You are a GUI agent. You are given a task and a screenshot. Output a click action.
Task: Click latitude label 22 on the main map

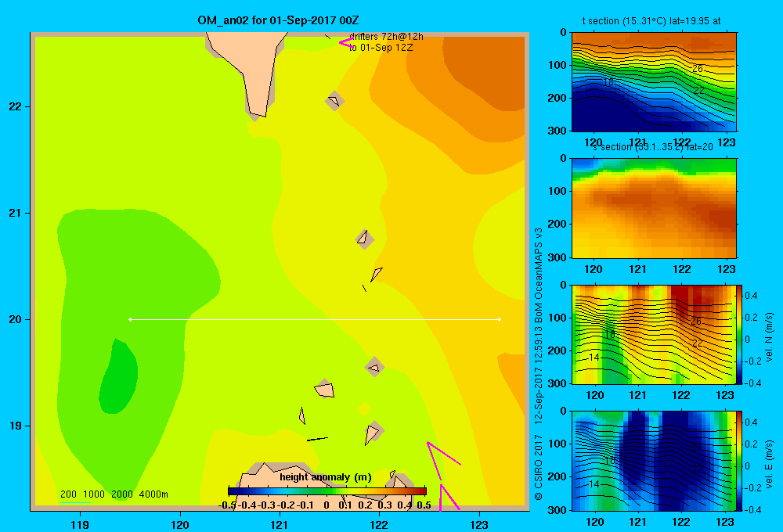coord(15,107)
